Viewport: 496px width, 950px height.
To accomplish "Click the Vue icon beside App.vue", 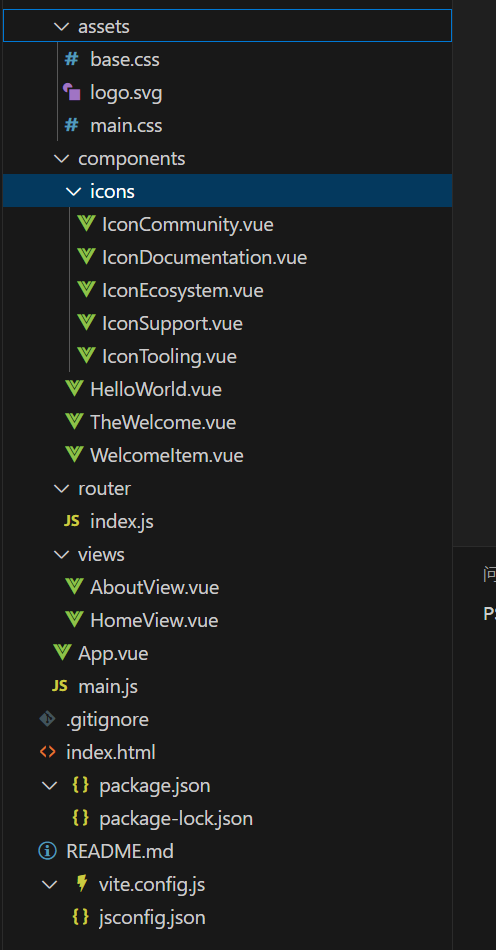I will coord(62,653).
